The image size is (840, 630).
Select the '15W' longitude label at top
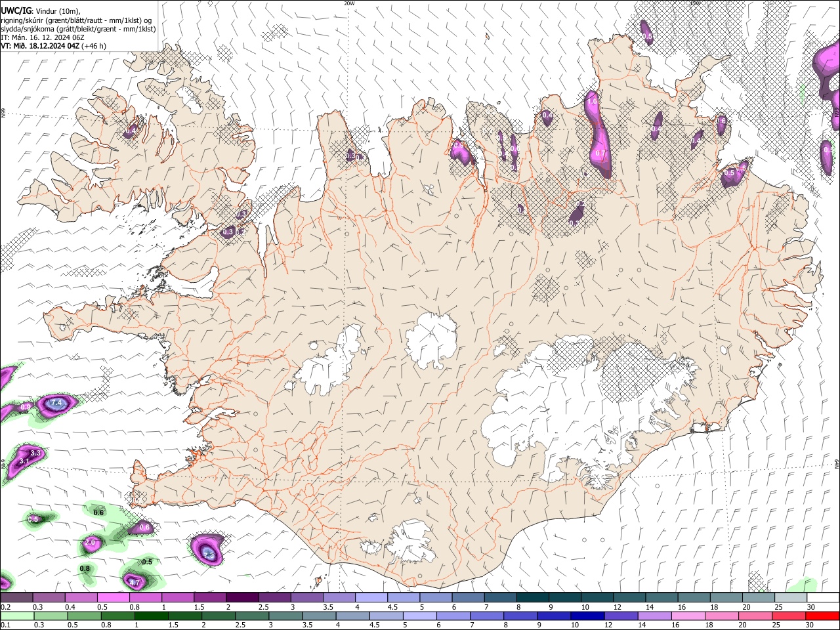click(695, 3)
